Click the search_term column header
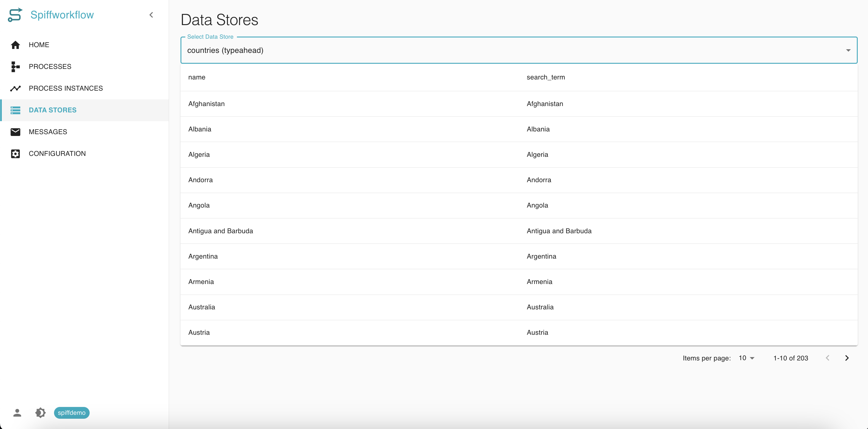The image size is (868, 429). [x=546, y=77]
